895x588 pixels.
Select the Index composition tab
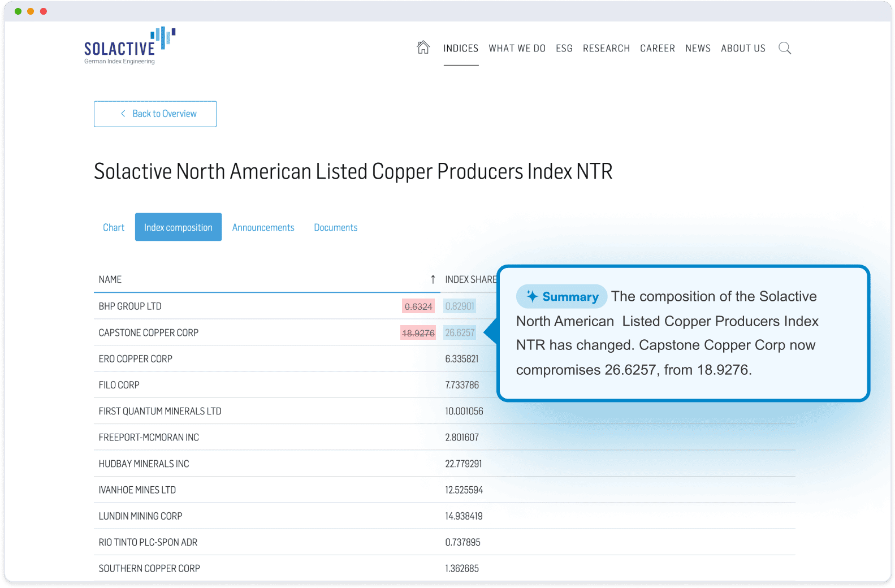point(178,227)
